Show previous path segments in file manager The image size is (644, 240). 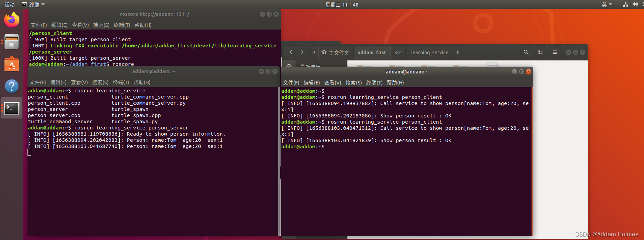coord(314,52)
